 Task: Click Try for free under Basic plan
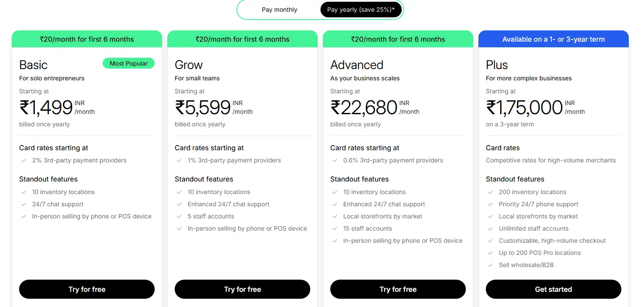(x=87, y=289)
